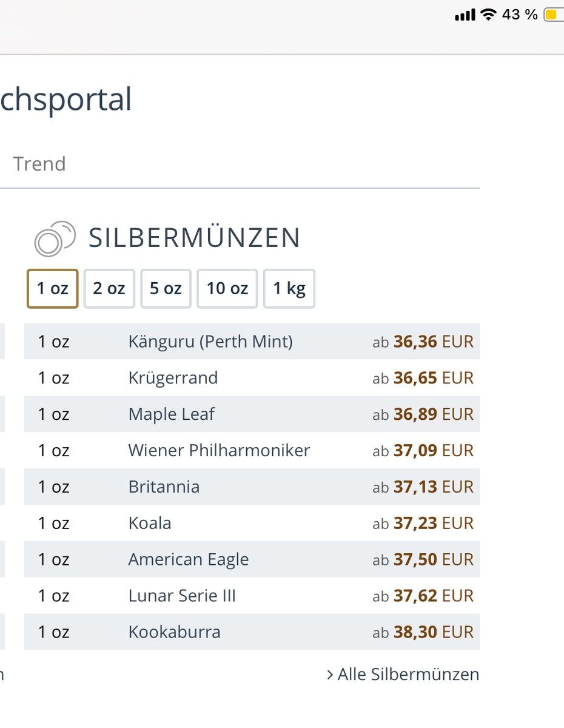
Task: Select the 1 oz weight filter
Action: (53, 289)
